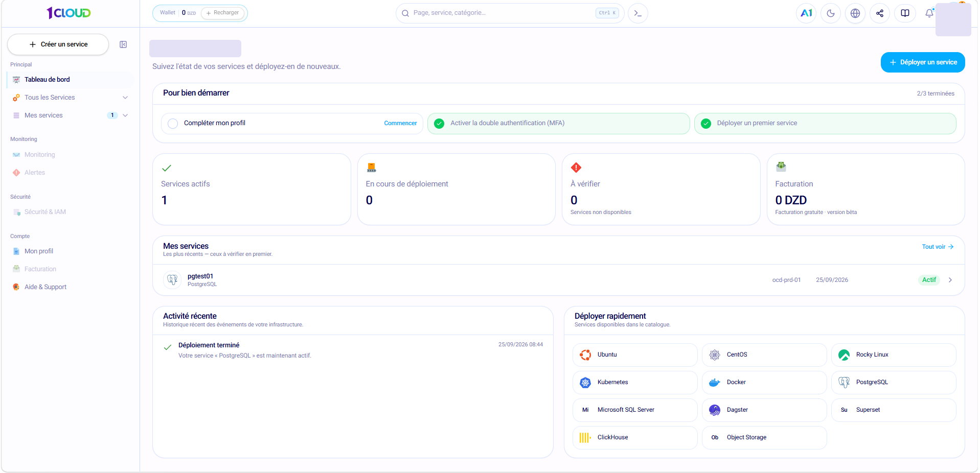
Task: Deploy Ubuntu from quick deploy
Action: [635, 354]
